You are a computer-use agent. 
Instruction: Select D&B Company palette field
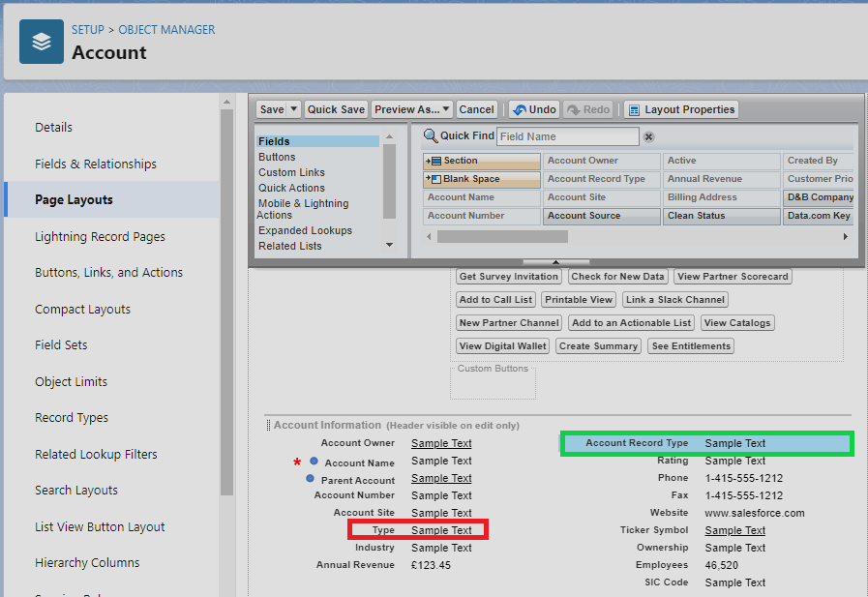[x=819, y=197]
